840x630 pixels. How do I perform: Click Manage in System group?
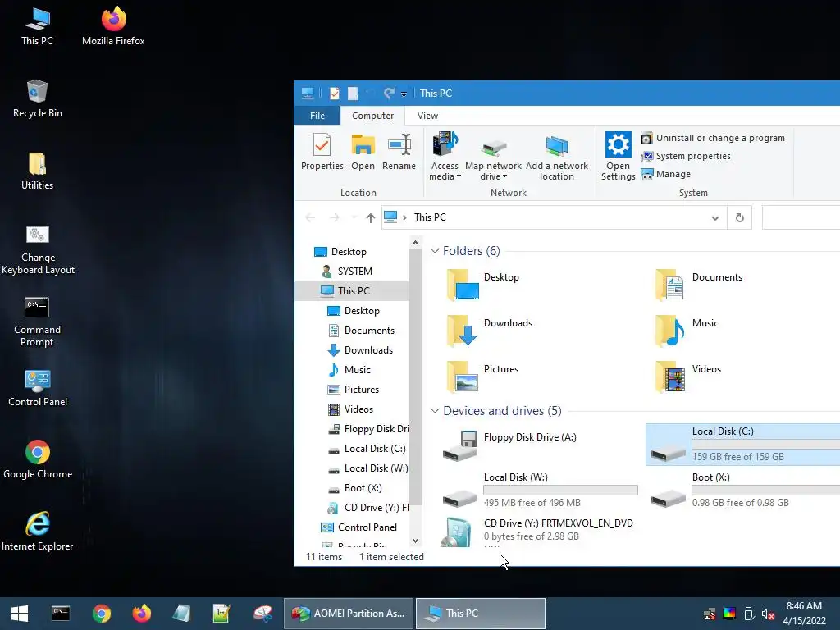[x=666, y=174]
